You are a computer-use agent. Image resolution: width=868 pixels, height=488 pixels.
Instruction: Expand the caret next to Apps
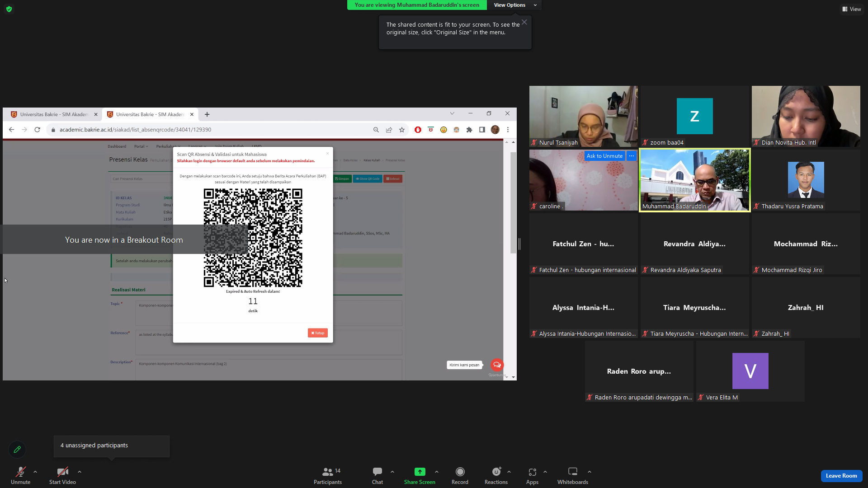point(545,472)
